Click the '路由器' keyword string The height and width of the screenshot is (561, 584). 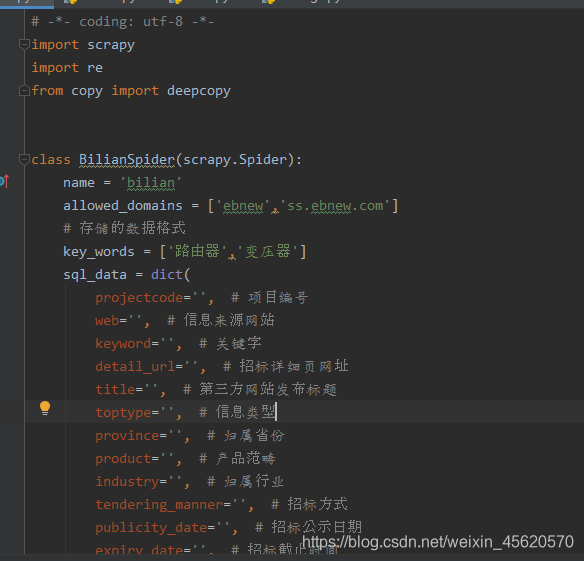[x=197, y=251]
